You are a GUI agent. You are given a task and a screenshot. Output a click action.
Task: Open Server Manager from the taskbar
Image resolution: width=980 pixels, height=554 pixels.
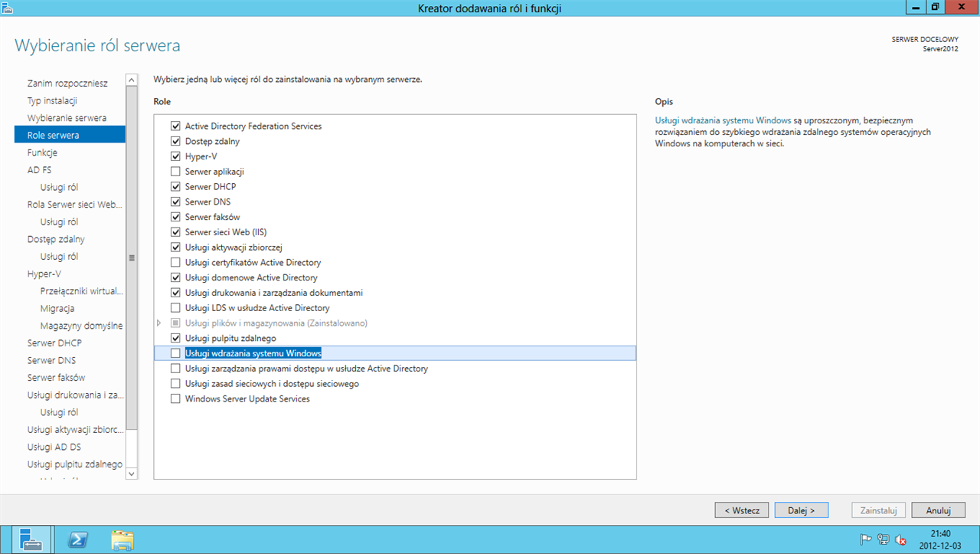pyautogui.click(x=31, y=539)
